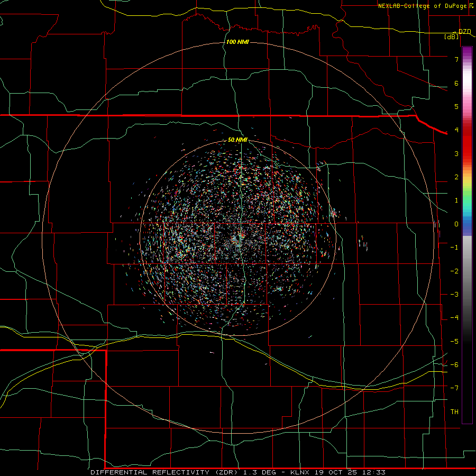Click the positive 2 value on the dB scale
The image size is (476, 476).
(x=456, y=177)
